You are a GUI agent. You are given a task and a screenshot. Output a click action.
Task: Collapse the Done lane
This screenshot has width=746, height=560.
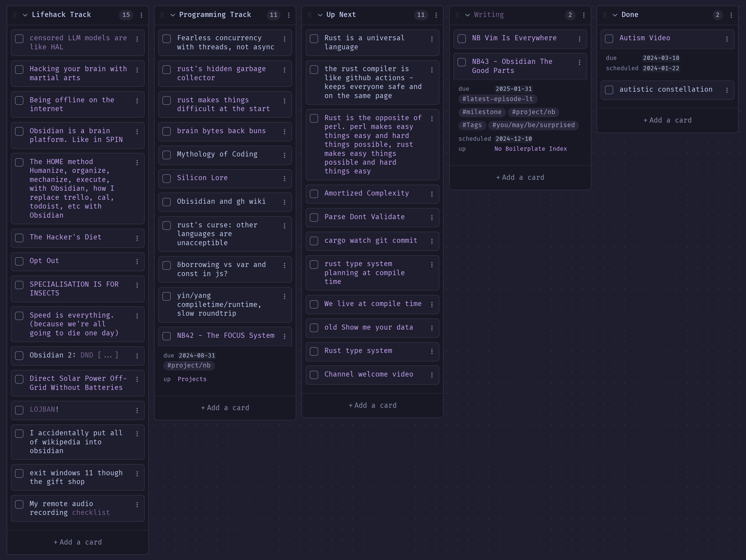pyautogui.click(x=615, y=15)
